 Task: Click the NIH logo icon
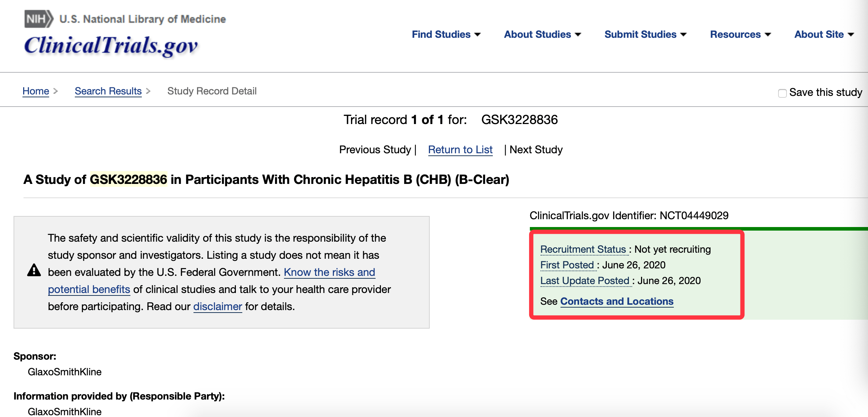pos(38,19)
